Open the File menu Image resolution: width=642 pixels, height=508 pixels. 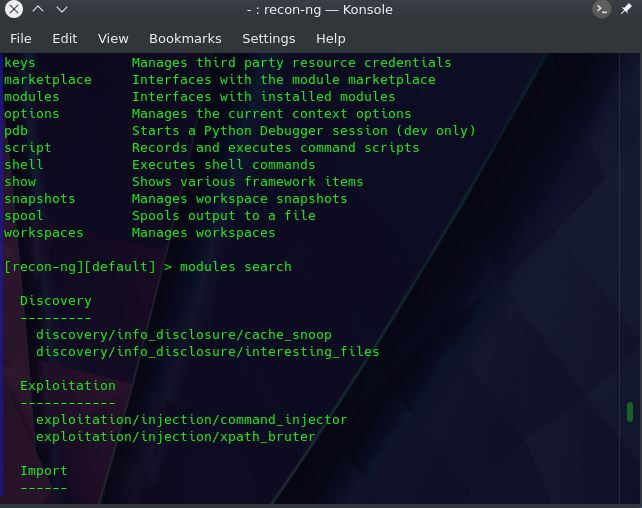[20, 38]
